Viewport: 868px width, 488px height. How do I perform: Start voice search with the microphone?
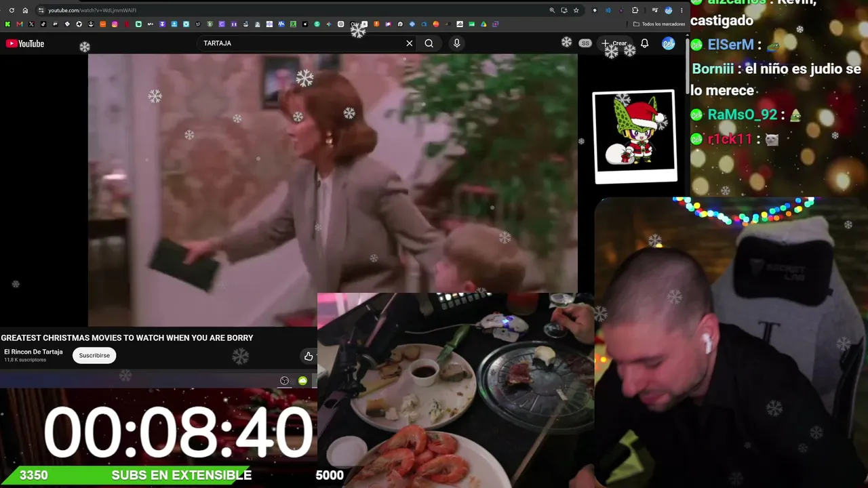[456, 43]
